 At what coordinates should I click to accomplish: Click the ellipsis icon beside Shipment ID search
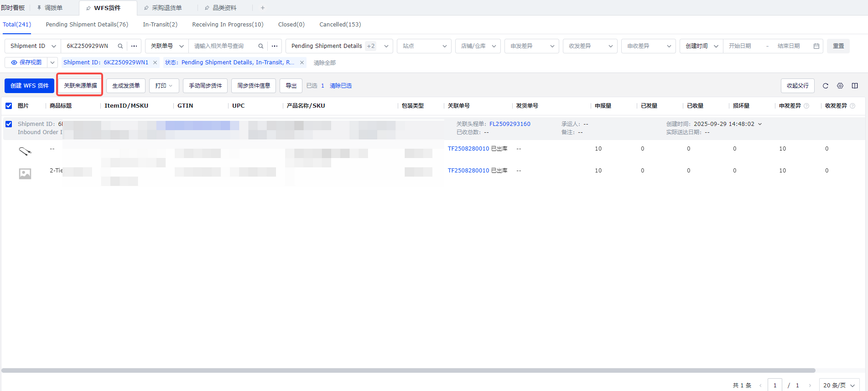point(134,46)
